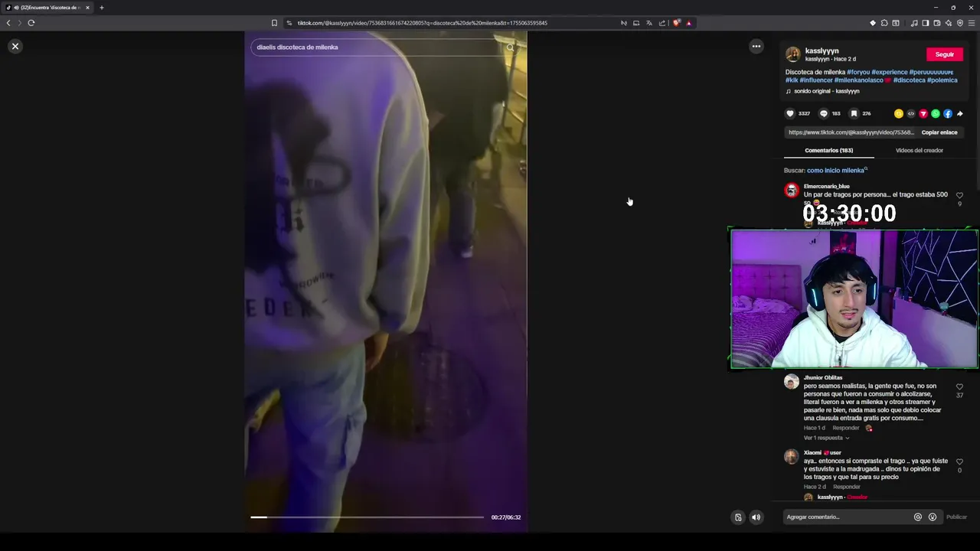
Task: Bookmark this page in browser
Action: click(274, 23)
